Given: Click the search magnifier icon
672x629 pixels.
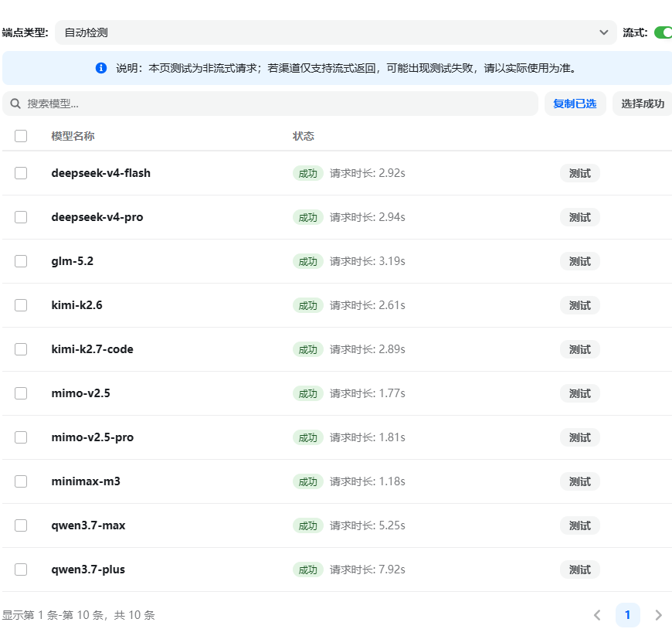Looking at the screenshot, I should [x=15, y=104].
